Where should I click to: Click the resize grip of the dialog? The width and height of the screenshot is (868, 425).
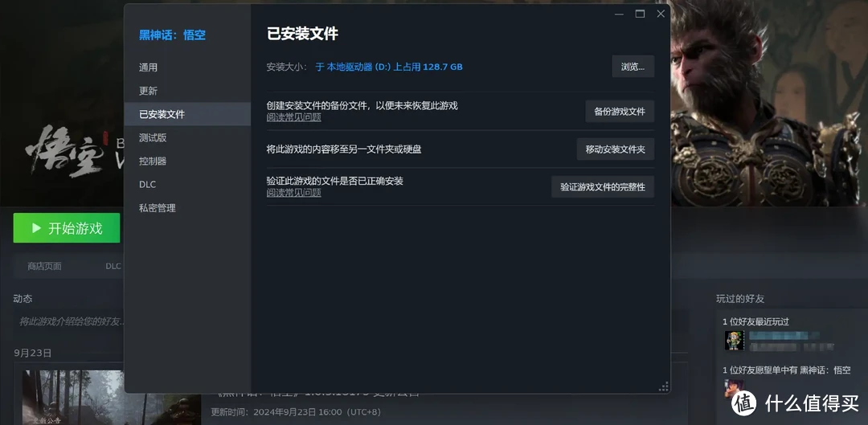(x=663, y=386)
